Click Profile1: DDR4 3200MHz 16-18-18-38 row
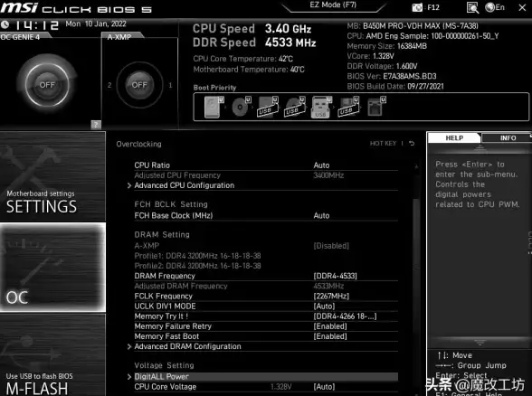The height and width of the screenshot is (396, 532). tap(198, 256)
